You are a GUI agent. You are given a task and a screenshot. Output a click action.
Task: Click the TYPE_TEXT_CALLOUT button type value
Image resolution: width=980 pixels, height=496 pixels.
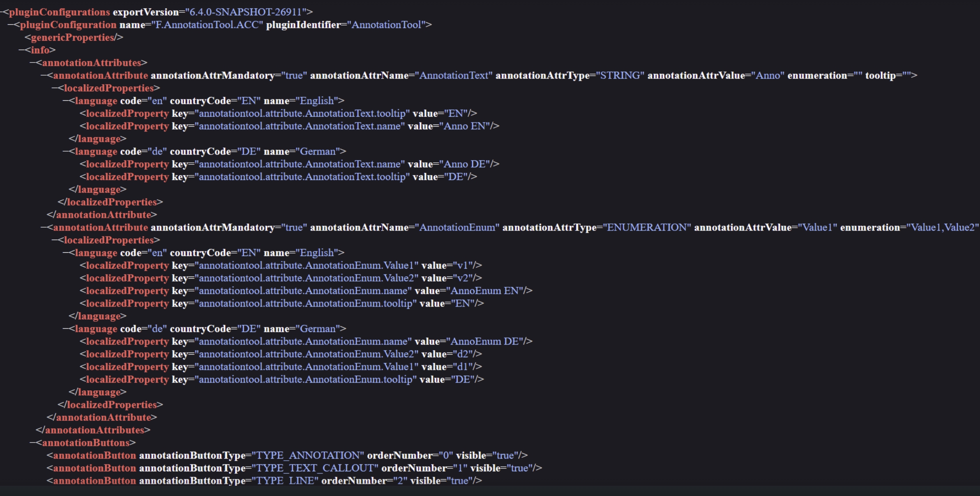click(315, 468)
